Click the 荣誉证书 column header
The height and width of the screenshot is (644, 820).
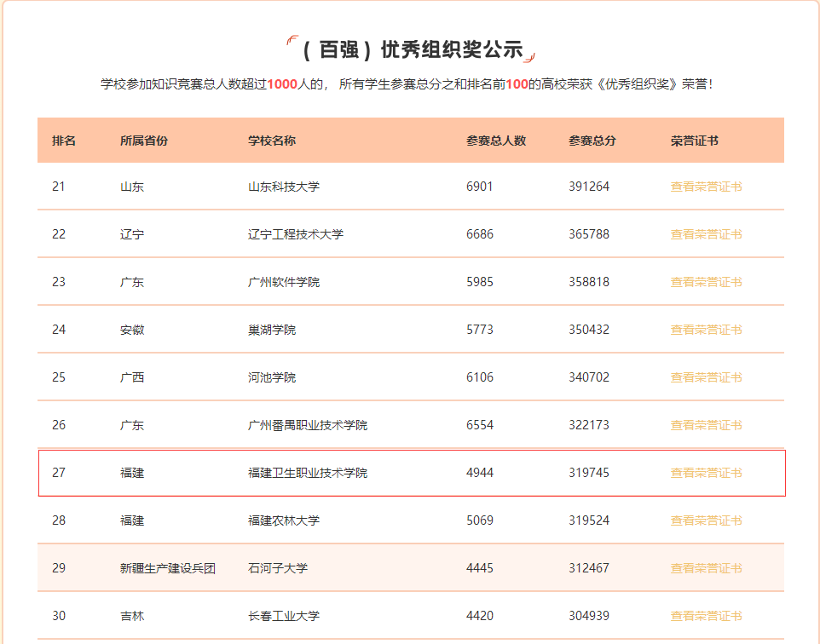tap(694, 141)
